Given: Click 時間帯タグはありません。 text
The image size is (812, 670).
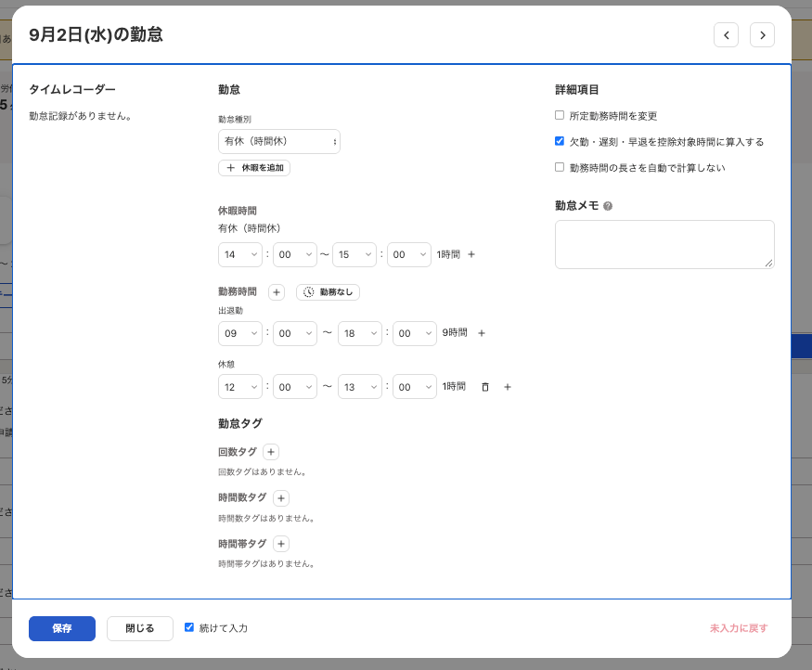Looking at the screenshot, I should click(x=266, y=564).
